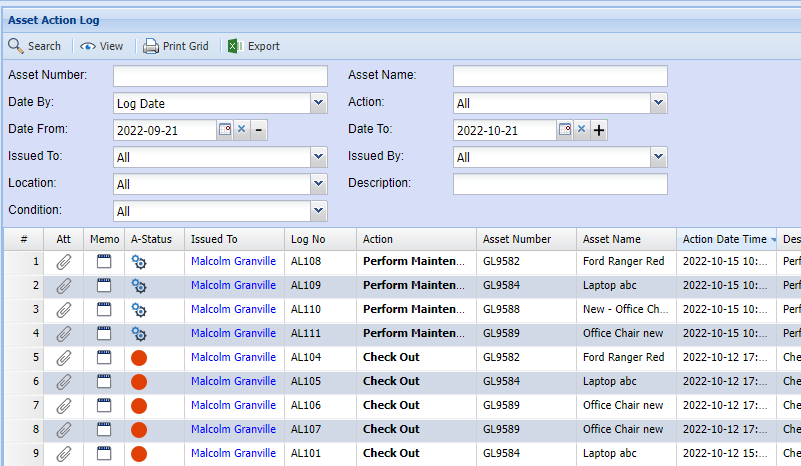Screen dimensions: 801x466
Task: Click the minus button beside Date From
Action: tap(259, 130)
